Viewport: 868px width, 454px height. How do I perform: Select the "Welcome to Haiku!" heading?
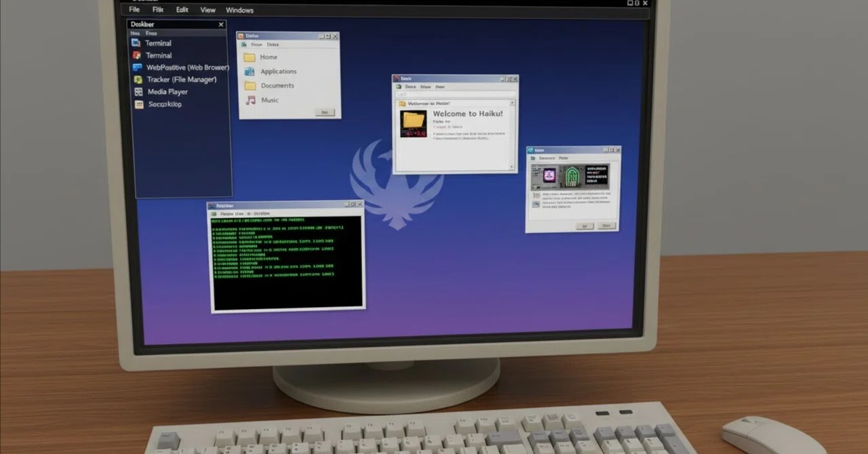click(468, 114)
